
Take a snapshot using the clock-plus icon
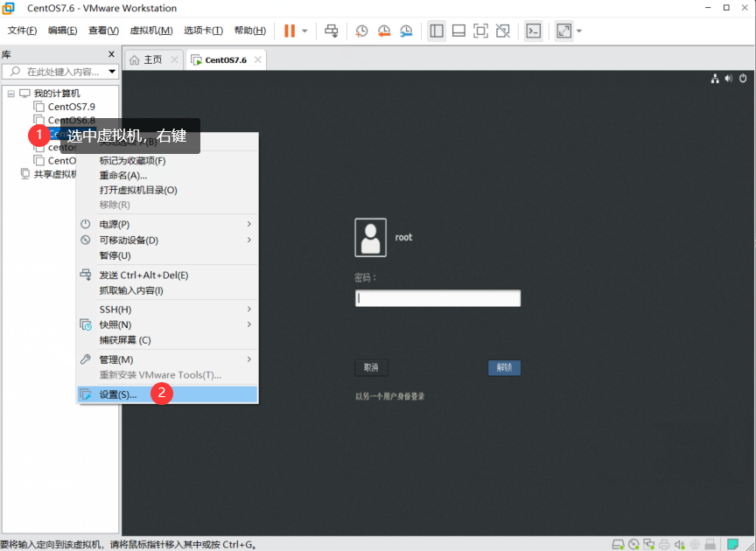[361, 31]
